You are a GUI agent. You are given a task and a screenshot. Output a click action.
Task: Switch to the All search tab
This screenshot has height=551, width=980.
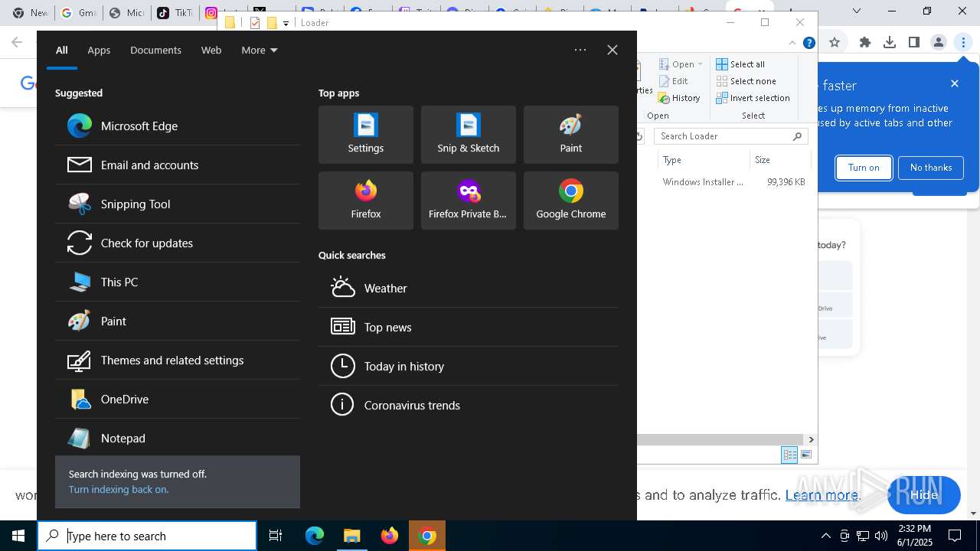(x=62, y=51)
